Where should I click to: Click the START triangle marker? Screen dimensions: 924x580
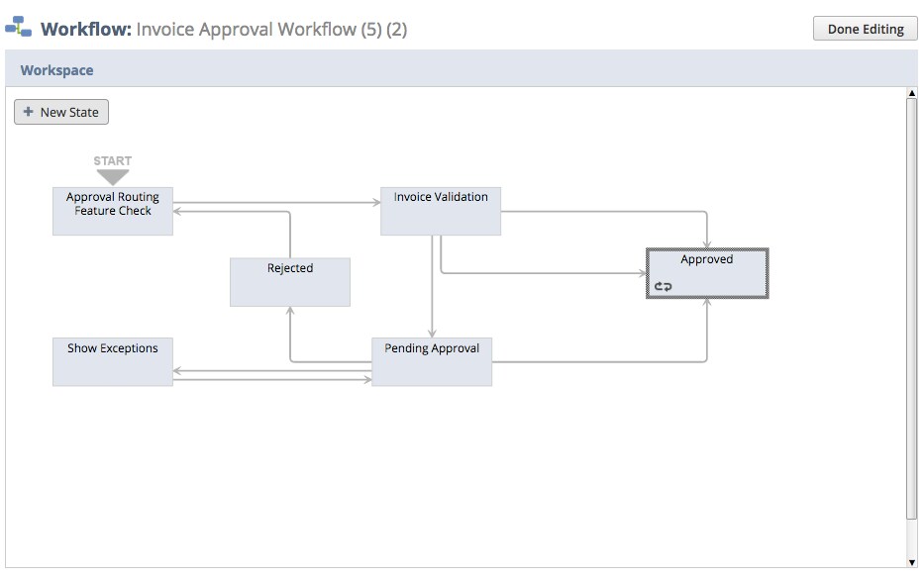tap(113, 177)
